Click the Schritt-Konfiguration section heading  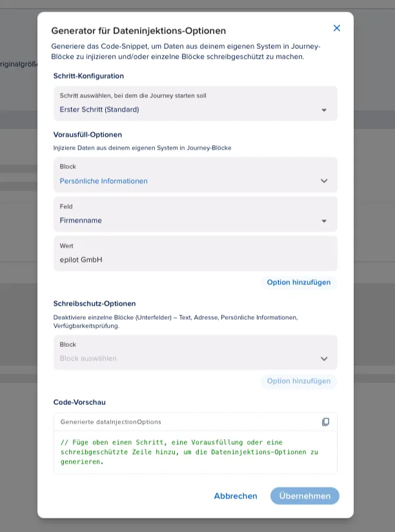pyautogui.click(x=88, y=75)
